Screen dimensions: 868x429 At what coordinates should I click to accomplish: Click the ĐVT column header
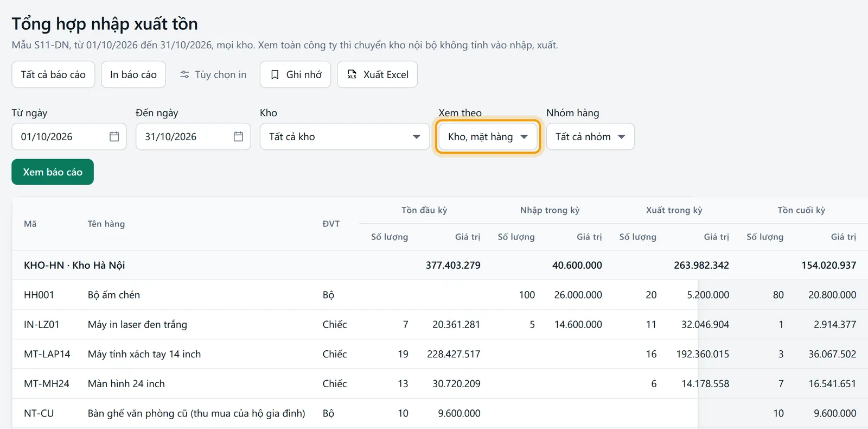[331, 224]
